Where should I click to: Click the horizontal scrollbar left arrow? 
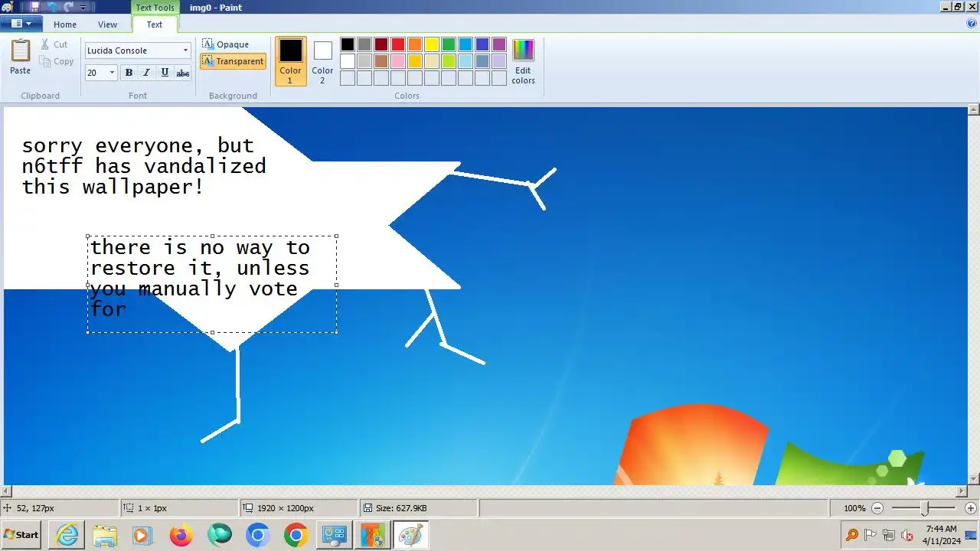coord(6,491)
